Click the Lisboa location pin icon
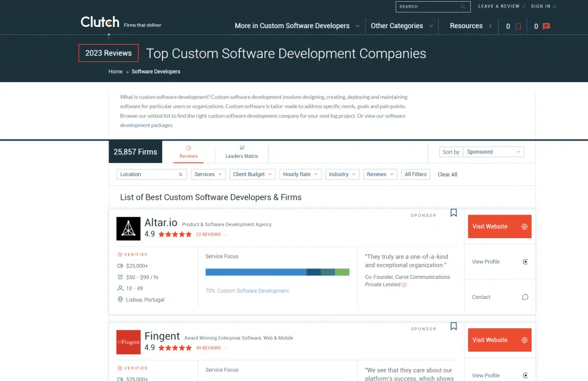The height and width of the screenshot is (381, 588). click(120, 300)
